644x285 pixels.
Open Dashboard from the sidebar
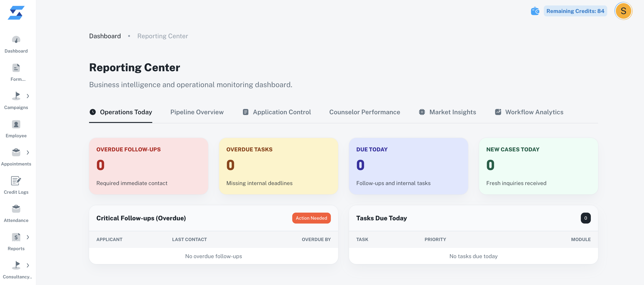coord(16,45)
